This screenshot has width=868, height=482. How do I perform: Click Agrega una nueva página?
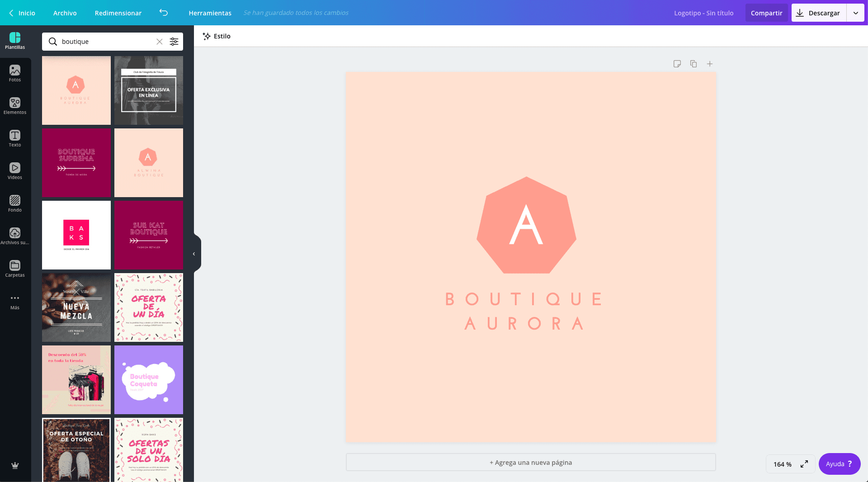[x=531, y=462]
